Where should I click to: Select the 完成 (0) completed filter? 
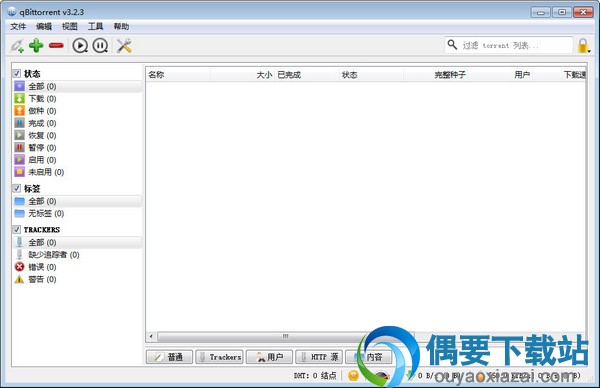tap(78, 123)
